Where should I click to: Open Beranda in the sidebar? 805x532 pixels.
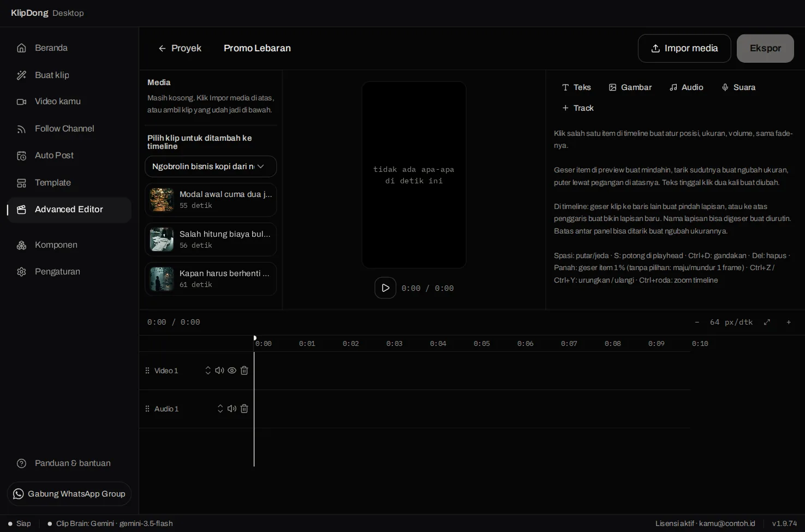pyautogui.click(x=69, y=48)
